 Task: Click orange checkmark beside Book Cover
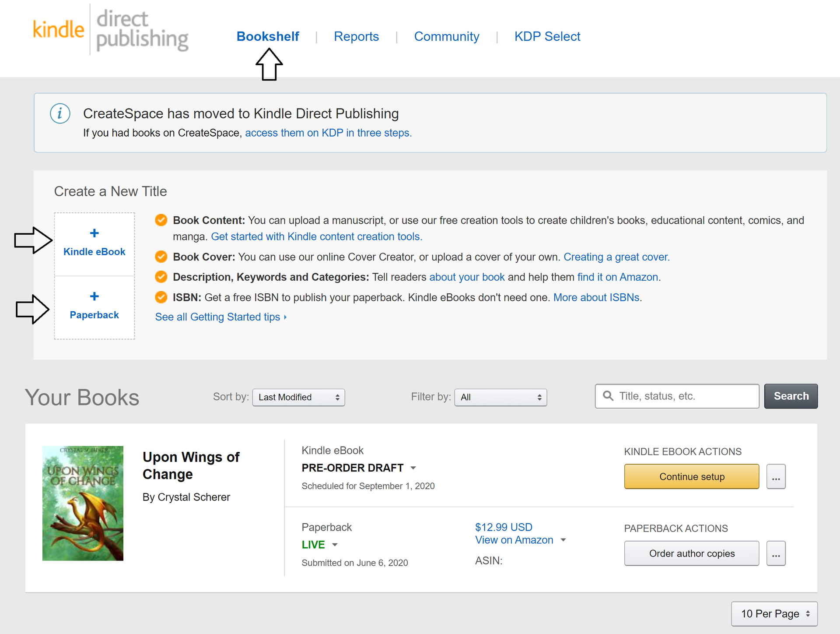[x=161, y=257]
